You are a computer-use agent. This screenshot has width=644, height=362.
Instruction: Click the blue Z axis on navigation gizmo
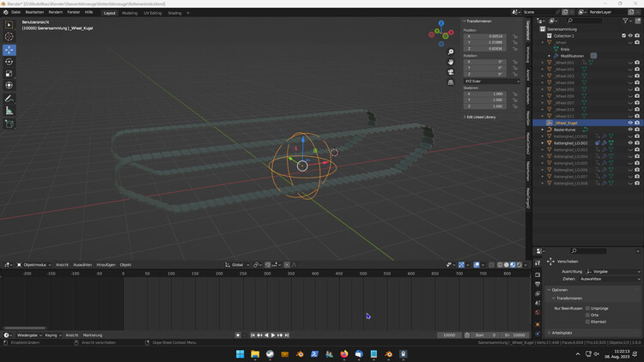(441, 23)
